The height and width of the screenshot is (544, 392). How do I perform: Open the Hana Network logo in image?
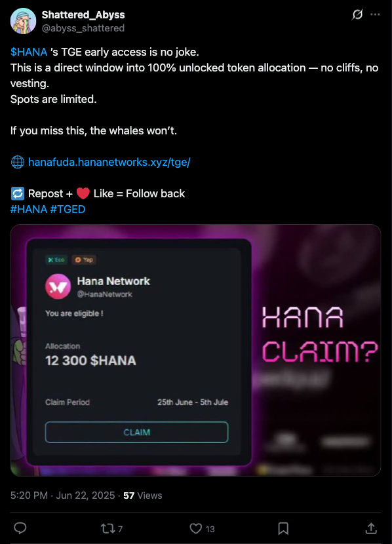(58, 286)
